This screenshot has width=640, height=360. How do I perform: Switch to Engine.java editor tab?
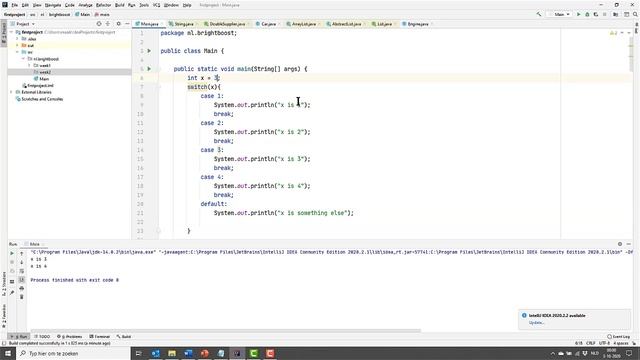pyautogui.click(x=418, y=24)
